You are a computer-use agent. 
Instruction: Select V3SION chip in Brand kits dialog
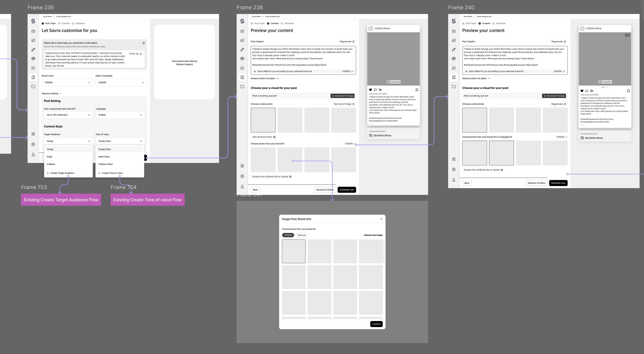pyautogui.click(x=288, y=235)
